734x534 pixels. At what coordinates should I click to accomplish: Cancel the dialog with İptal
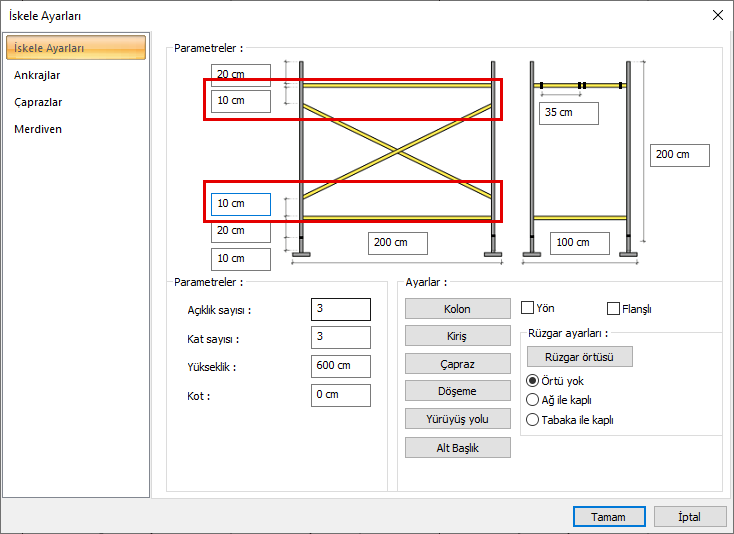point(690,517)
